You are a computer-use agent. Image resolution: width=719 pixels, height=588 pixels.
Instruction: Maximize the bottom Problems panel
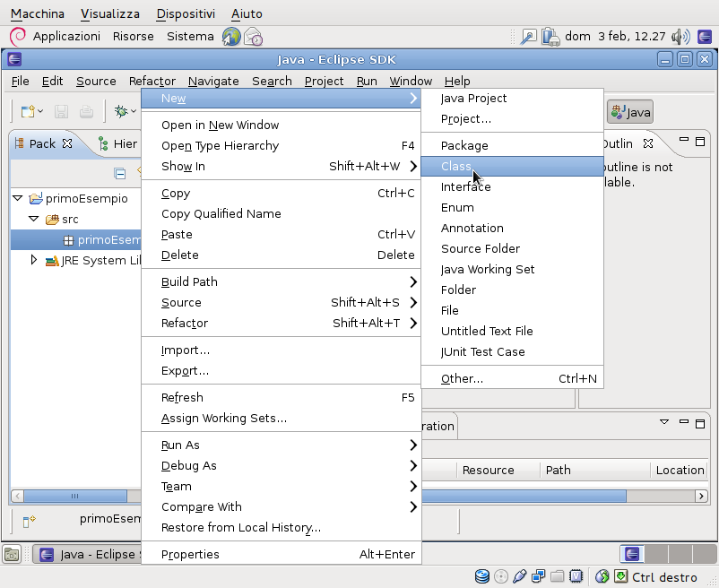(700, 423)
